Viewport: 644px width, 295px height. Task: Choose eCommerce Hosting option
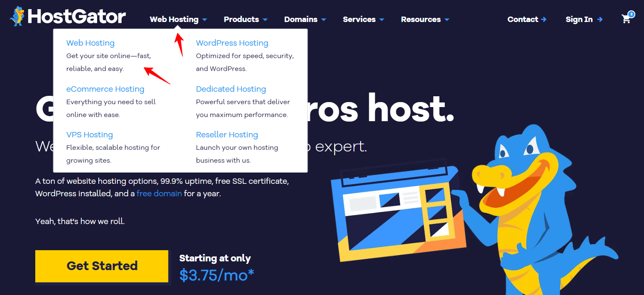[x=105, y=89]
